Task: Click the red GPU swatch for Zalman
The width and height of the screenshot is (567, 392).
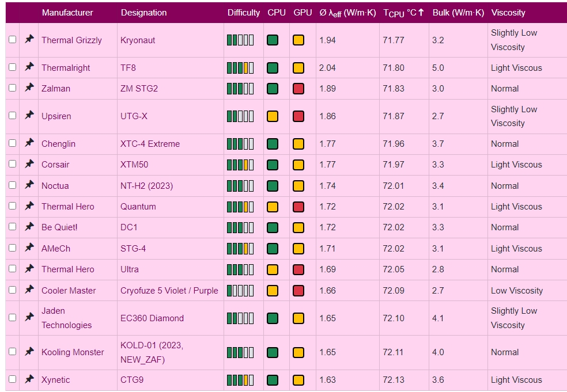Action: (x=298, y=89)
